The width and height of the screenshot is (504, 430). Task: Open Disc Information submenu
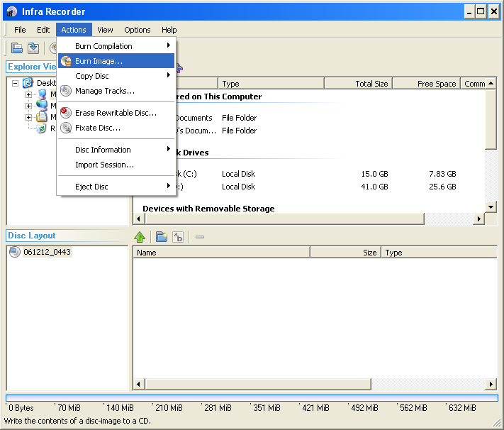coord(116,150)
